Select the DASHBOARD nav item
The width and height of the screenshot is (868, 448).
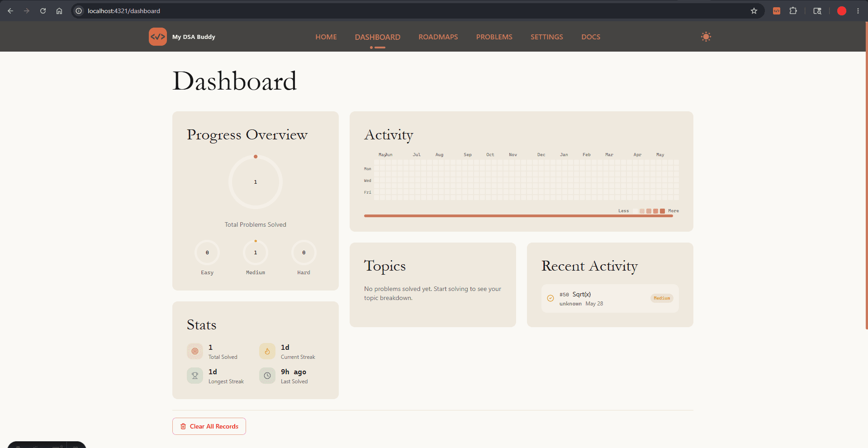pyautogui.click(x=378, y=37)
